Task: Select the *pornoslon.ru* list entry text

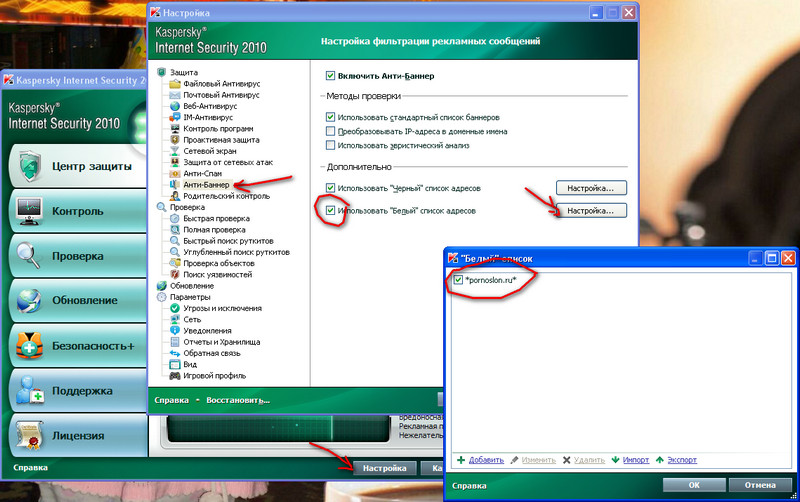Action: pyautogui.click(x=491, y=280)
